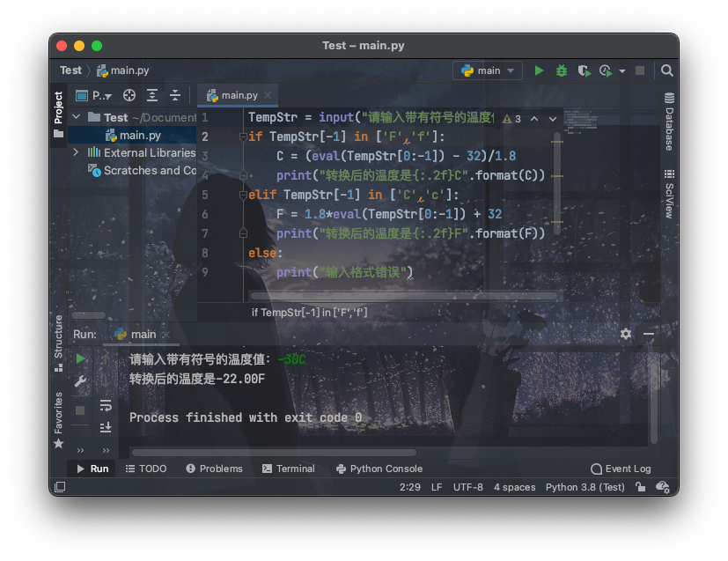
Task: Open the Python Console tab
Action: [379, 469]
